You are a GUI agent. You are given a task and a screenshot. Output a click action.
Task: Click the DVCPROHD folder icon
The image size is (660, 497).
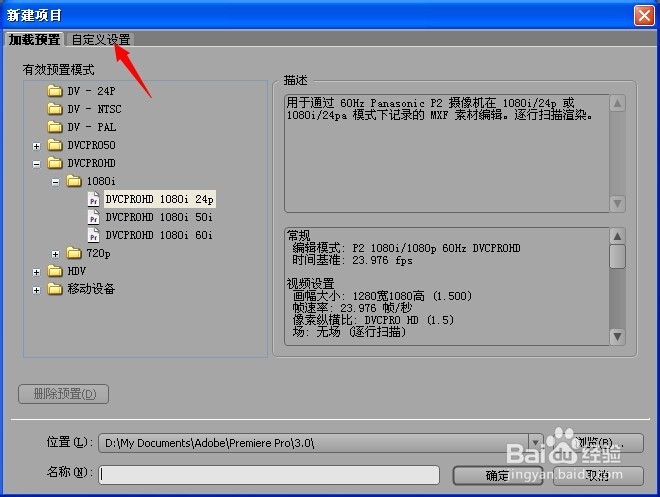coord(55,163)
